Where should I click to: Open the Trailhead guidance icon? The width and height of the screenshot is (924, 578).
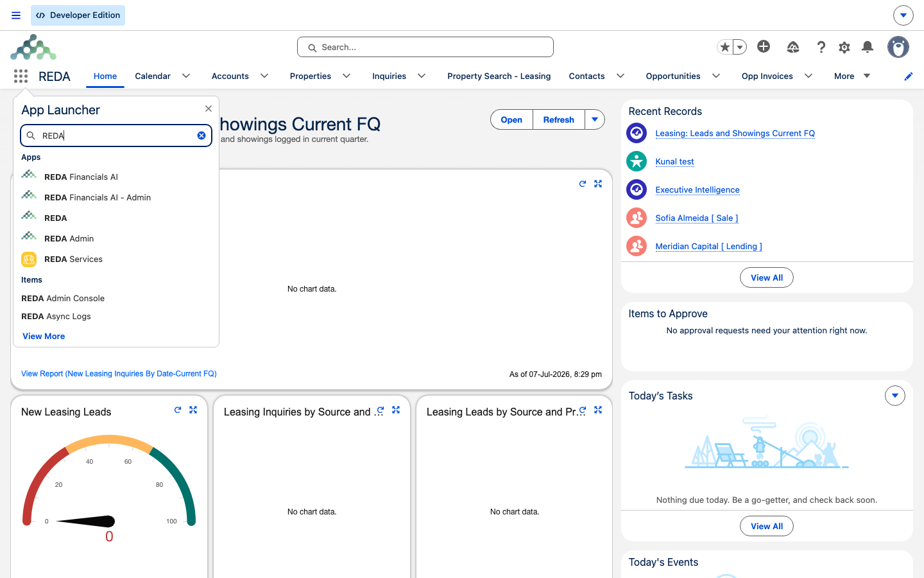793,47
